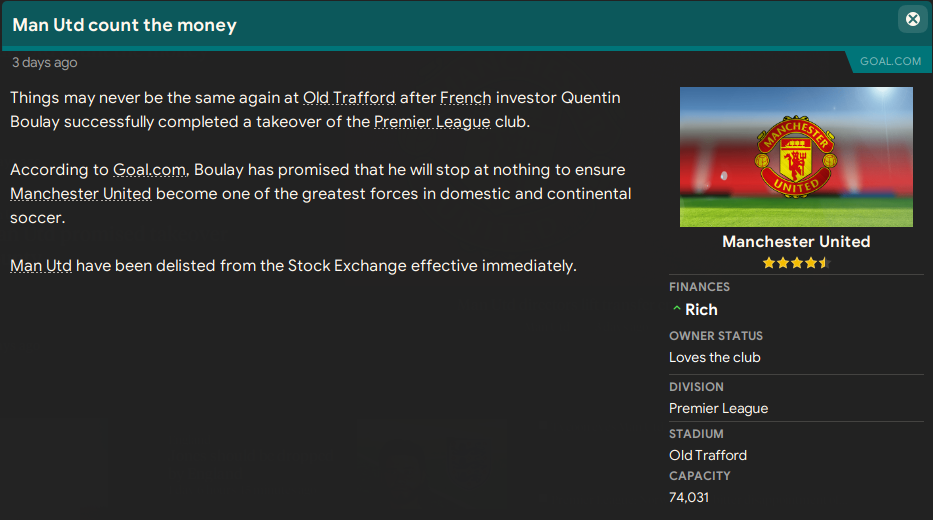Select the Manchester United club name below the banner
Screen dimensions: 933x520
(796, 242)
